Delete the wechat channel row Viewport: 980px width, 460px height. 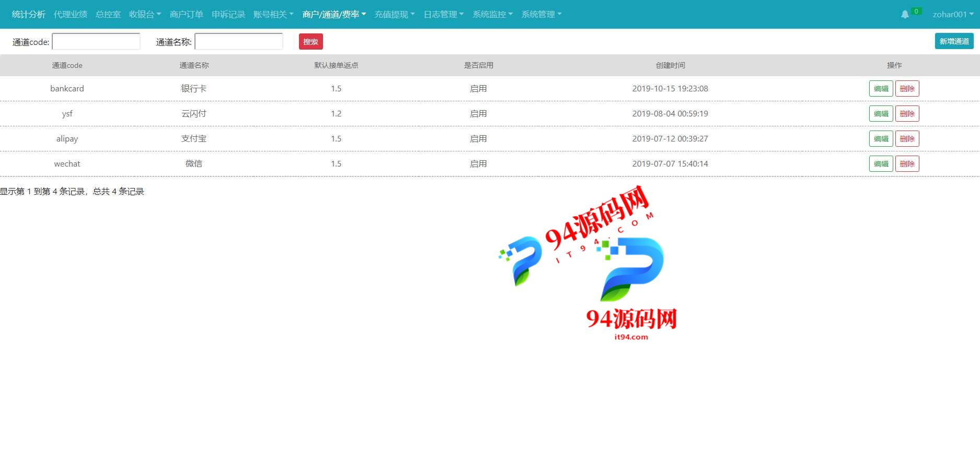907,164
